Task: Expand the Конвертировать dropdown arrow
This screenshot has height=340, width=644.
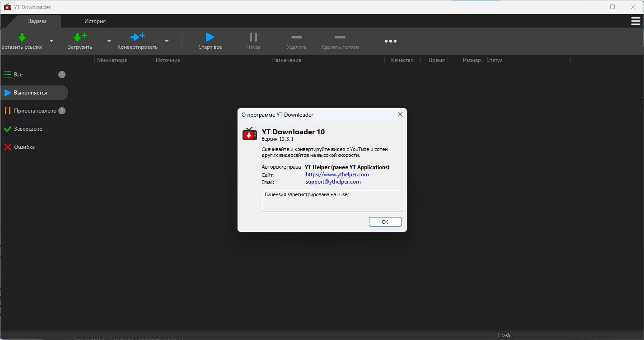Action: pyautogui.click(x=167, y=41)
